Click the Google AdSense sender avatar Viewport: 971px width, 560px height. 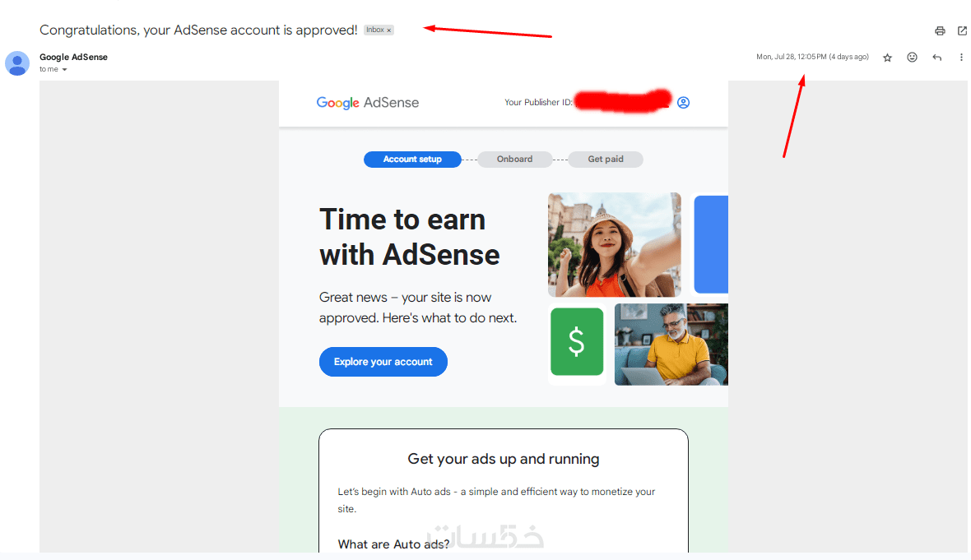click(17, 63)
